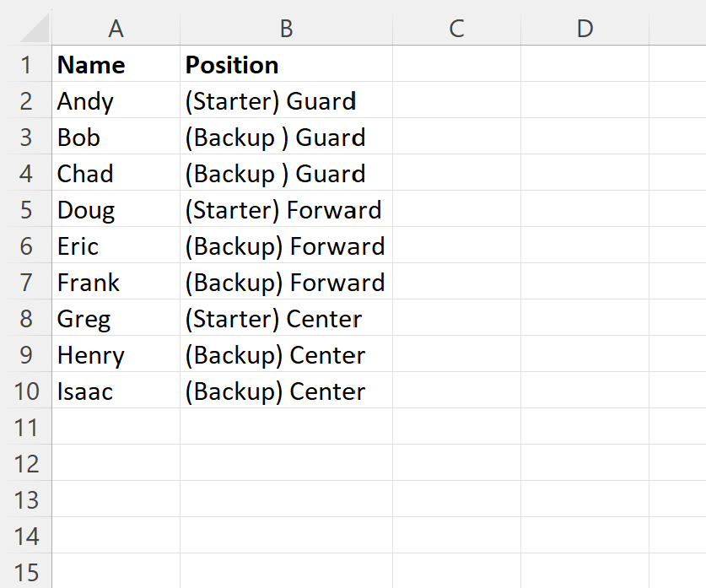Select row 1 header
706x588 pixels.
[26, 65]
